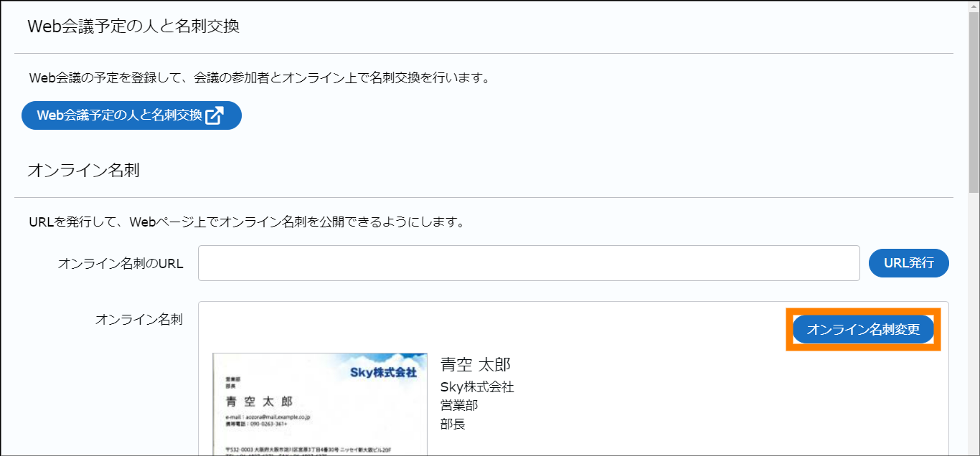Click the email address printed on the card
This screenshot has width=980, height=456.
coord(267,417)
